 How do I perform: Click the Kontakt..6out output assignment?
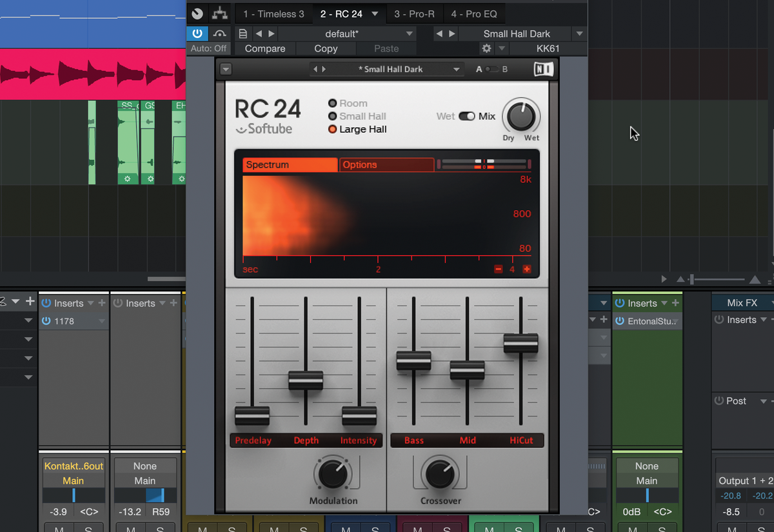click(73, 466)
